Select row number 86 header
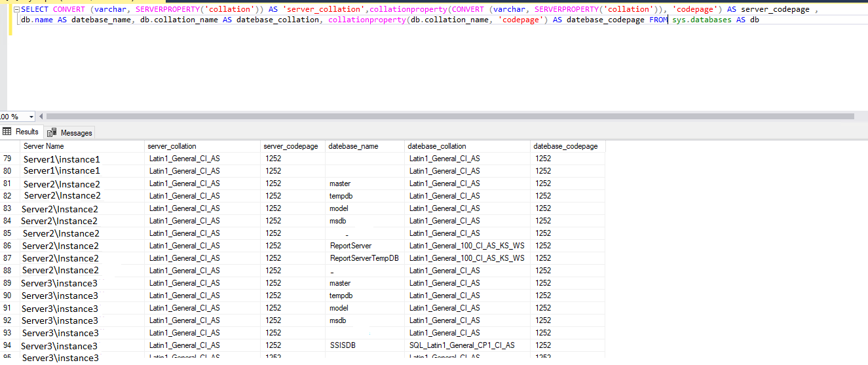This screenshot has width=868, height=365. [10, 246]
